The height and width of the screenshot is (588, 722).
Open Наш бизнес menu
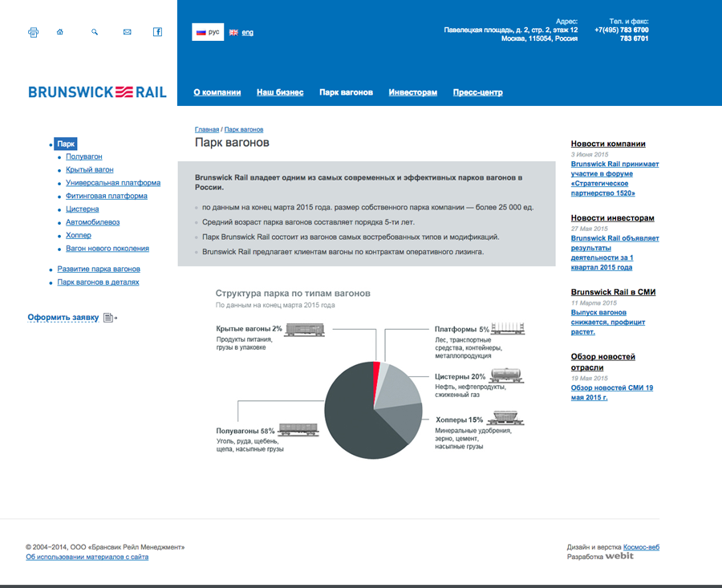tap(280, 92)
